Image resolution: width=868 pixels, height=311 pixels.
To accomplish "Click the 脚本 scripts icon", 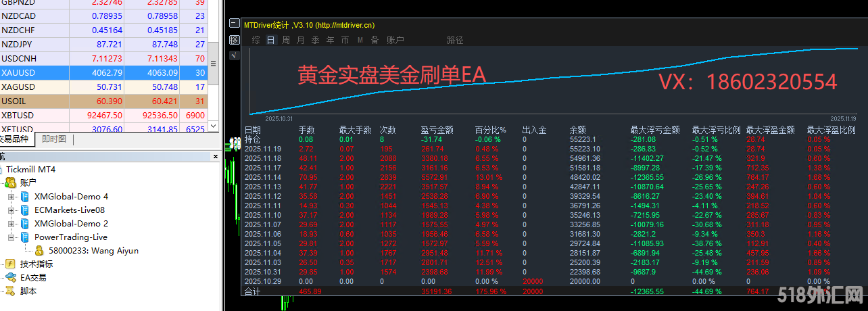I will (10, 291).
